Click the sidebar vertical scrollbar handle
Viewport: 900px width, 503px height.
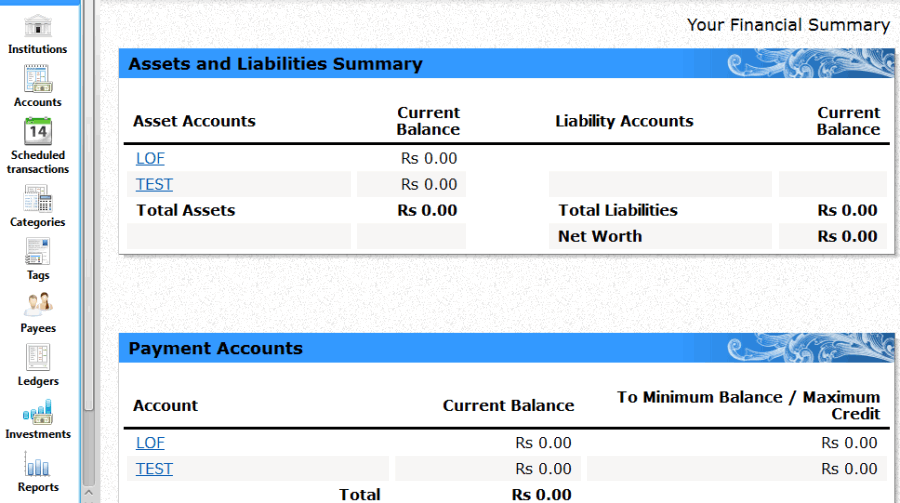pos(88,207)
